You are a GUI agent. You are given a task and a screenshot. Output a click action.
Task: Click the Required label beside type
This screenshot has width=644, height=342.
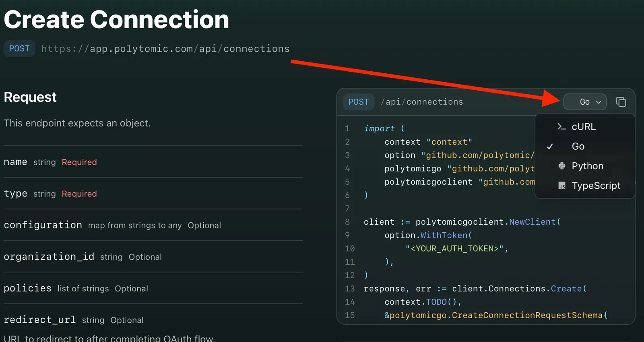tap(79, 194)
